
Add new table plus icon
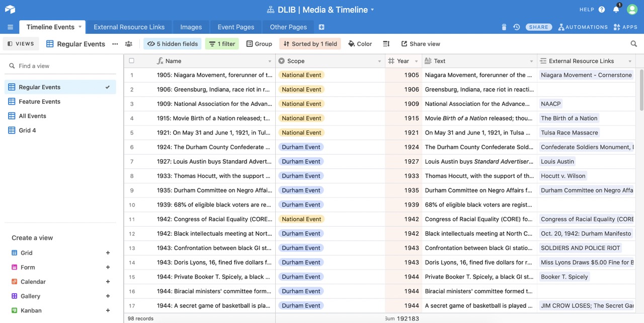tap(321, 27)
